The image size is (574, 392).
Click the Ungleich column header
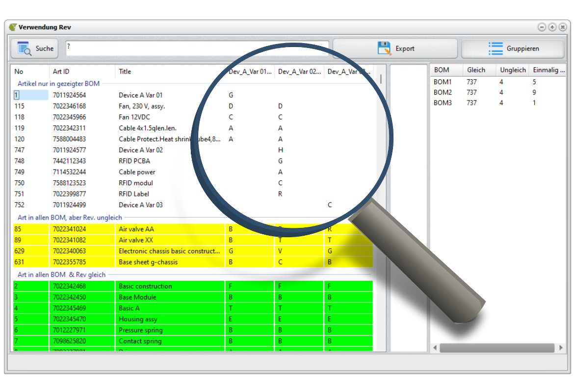512,70
